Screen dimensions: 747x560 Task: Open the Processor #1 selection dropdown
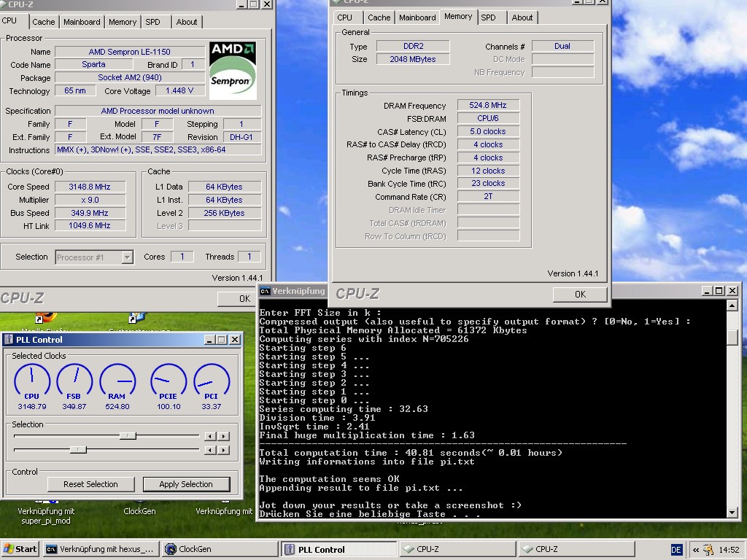94,257
